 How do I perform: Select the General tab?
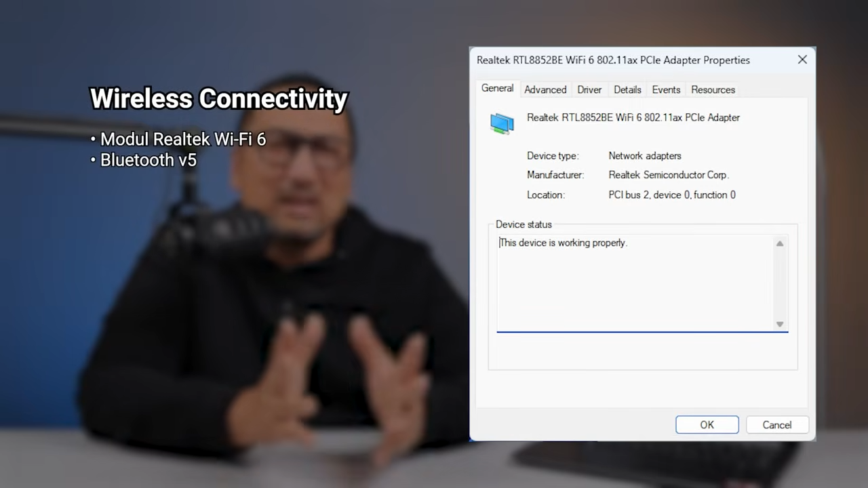497,89
